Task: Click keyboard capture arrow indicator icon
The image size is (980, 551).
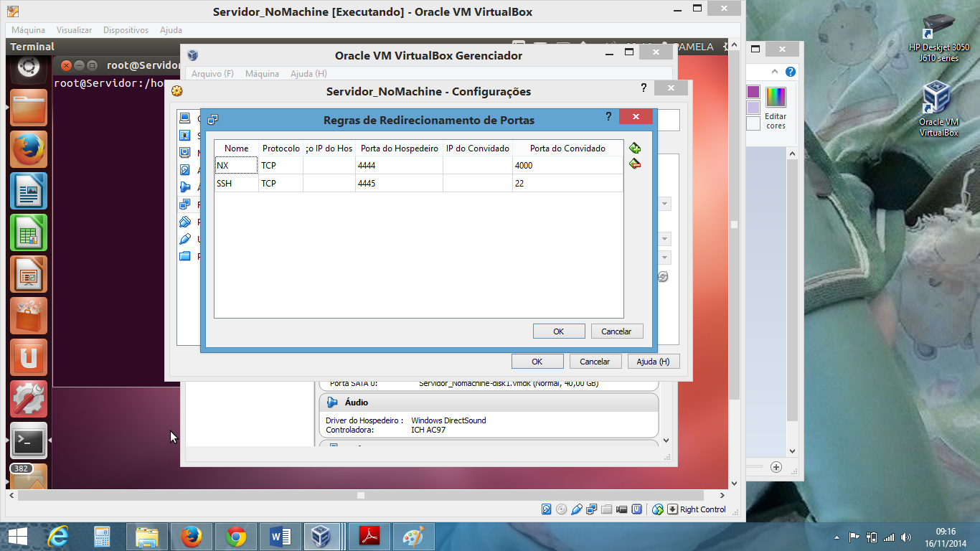Action: 672,509
